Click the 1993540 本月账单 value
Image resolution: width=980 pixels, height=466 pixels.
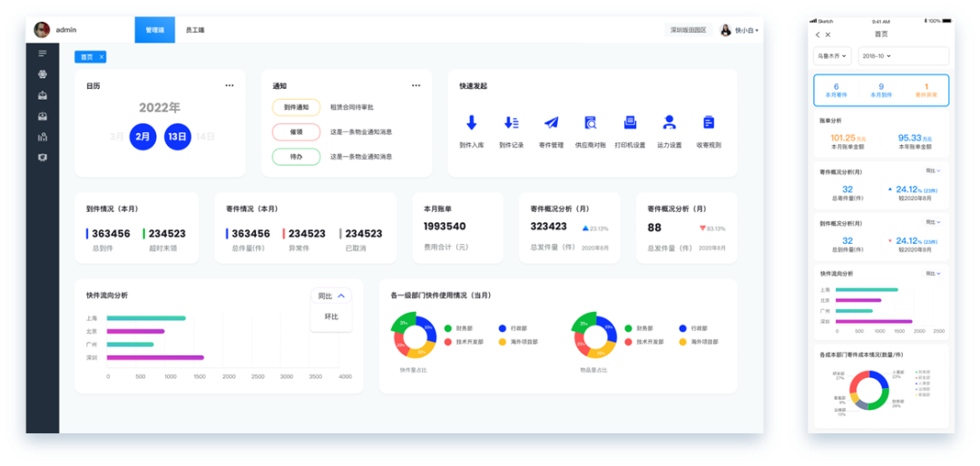tap(445, 226)
